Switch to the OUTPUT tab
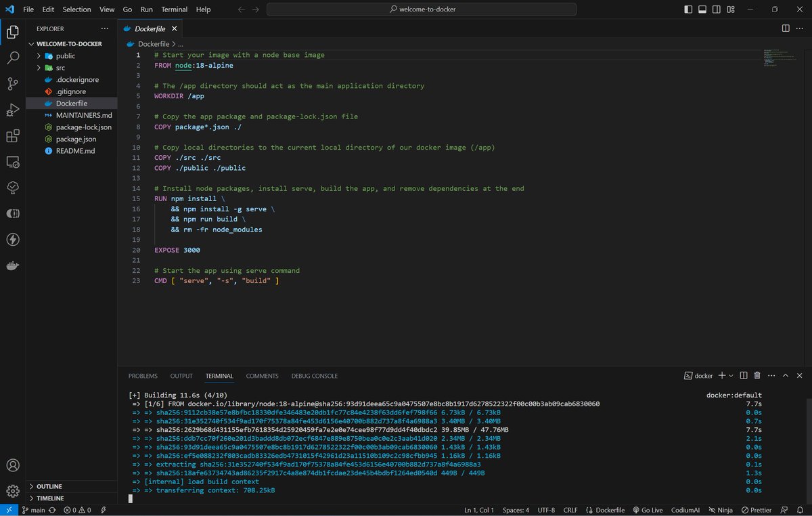Screen dimensions: 812x516 click(x=181, y=376)
